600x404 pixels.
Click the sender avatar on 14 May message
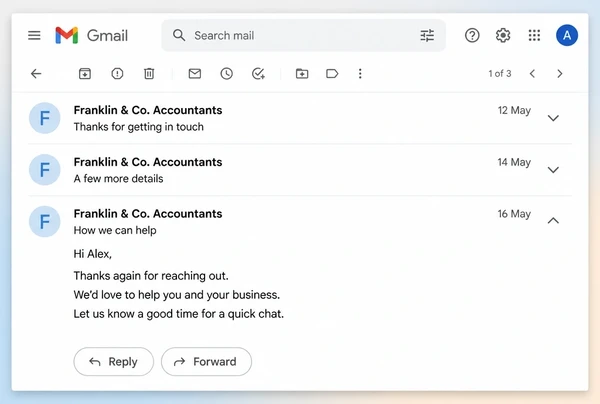(x=45, y=169)
